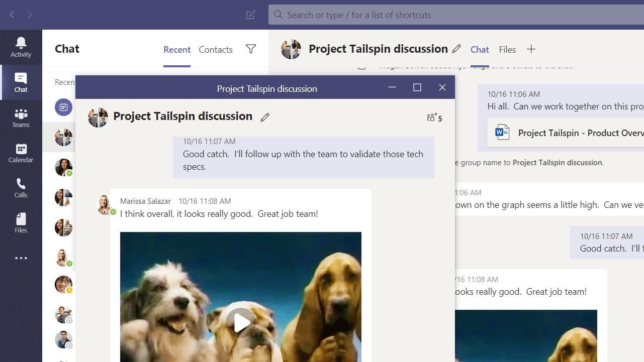Go back using the back arrow

tap(12, 15)
